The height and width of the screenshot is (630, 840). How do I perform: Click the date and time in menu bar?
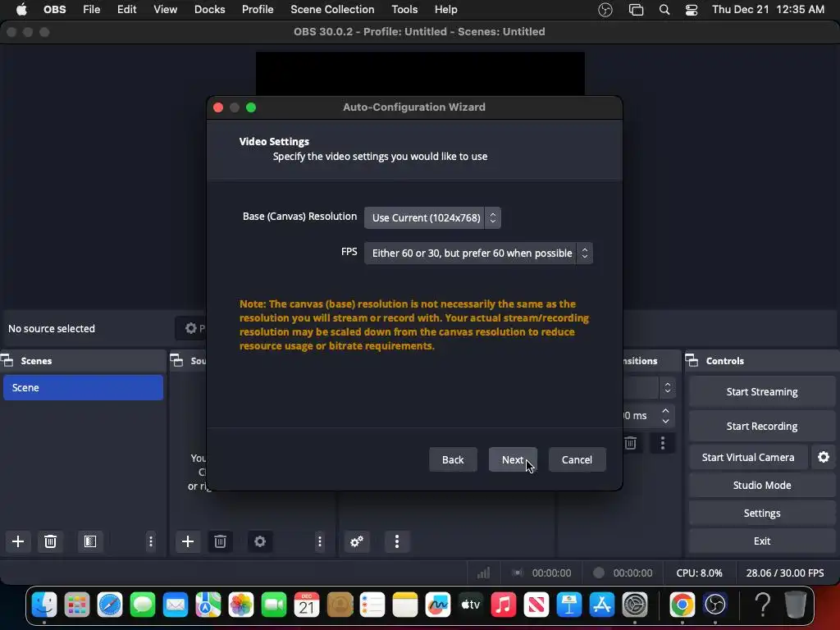click(x=768, y=10)
